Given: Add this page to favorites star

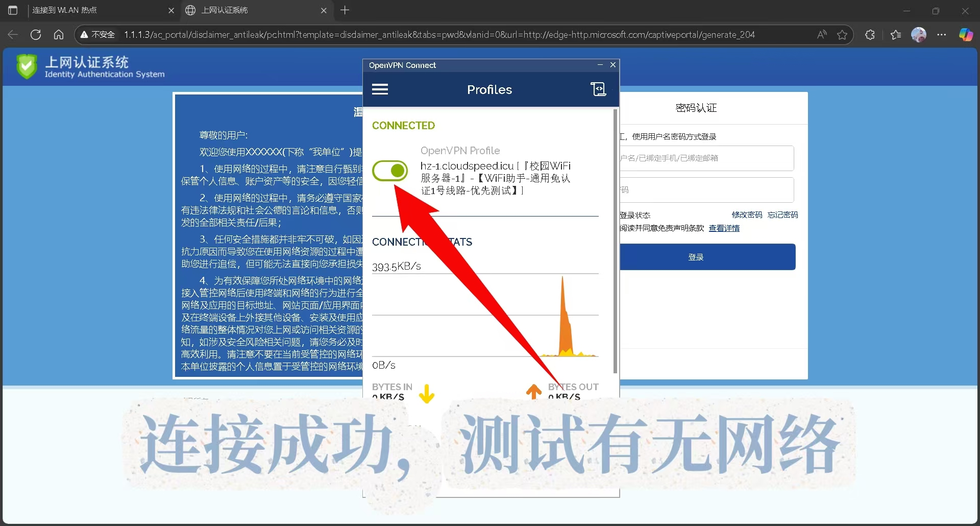Looking at the screenshot, I should [x=842, y=35].
